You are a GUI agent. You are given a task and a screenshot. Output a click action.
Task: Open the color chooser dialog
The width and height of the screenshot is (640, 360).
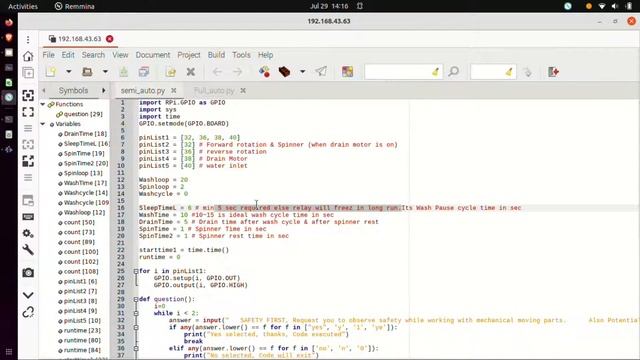tap(347, 72)
